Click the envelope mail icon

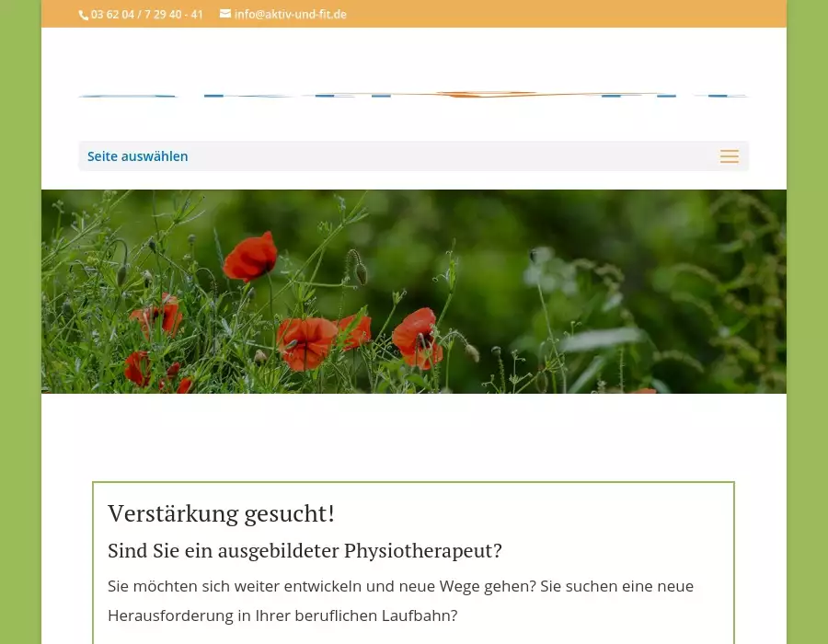(225, 14)
